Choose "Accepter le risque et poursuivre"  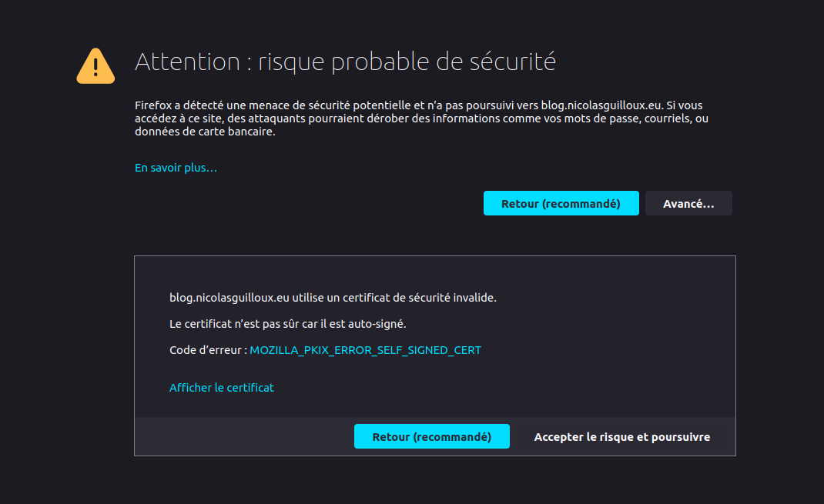click(621, 437)
